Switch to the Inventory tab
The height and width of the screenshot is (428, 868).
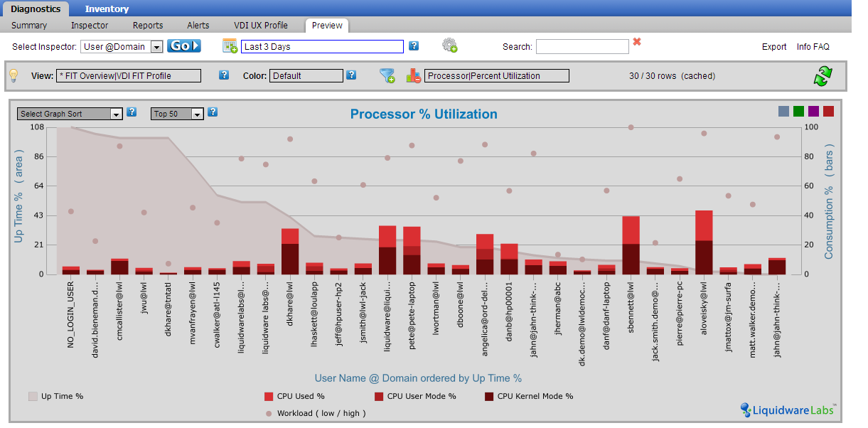coord(107,9)
